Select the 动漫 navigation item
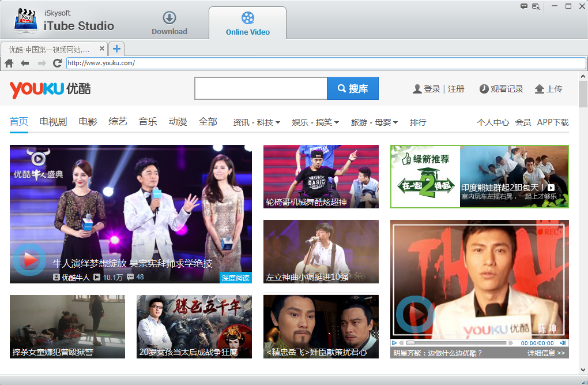Viewport: 588px width, 385px height. tap(178, 122)
